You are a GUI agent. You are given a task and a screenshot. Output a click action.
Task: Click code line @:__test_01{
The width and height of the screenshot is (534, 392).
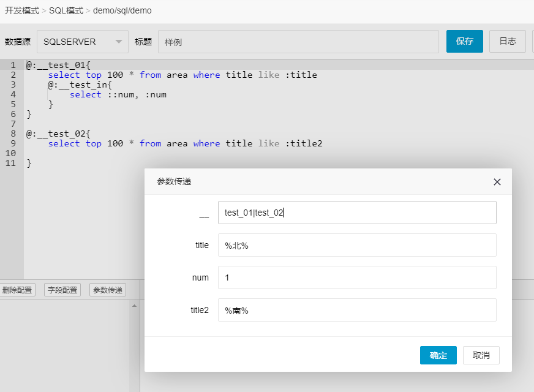(58, 65)
